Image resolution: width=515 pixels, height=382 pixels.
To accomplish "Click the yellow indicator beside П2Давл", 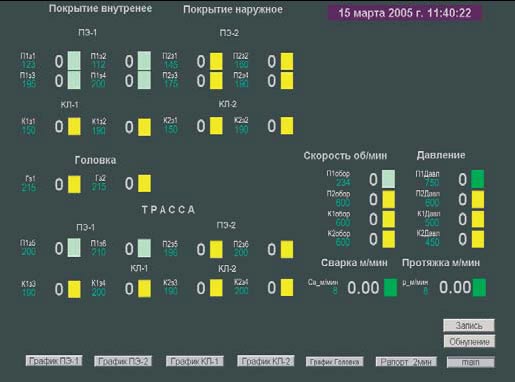I will (477, 199).
